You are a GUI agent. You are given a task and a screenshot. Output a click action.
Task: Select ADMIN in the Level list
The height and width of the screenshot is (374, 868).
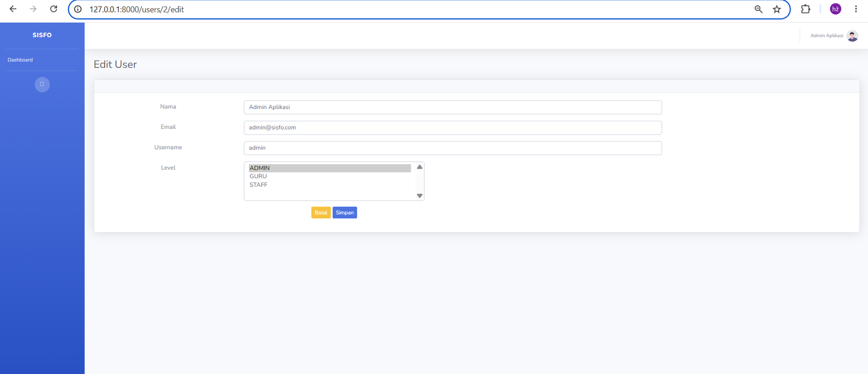click(x=330, y=168)
